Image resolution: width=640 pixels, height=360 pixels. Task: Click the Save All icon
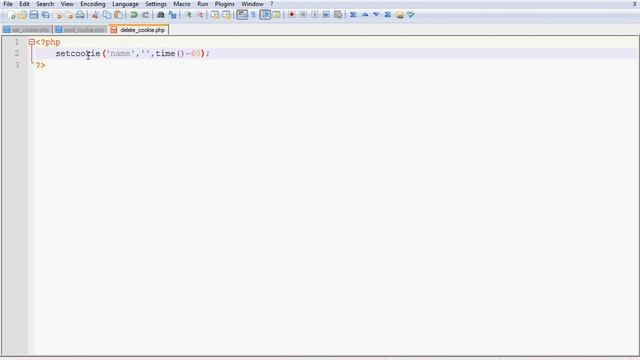click(46, 15)
